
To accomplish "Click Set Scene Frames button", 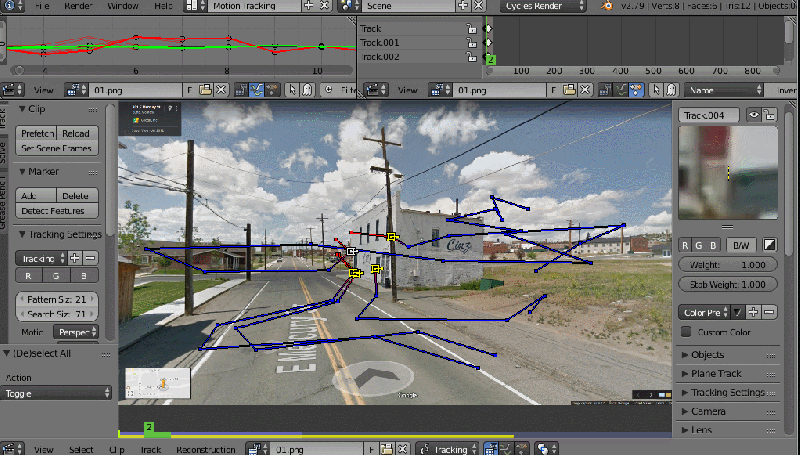I will pos(57,148).
